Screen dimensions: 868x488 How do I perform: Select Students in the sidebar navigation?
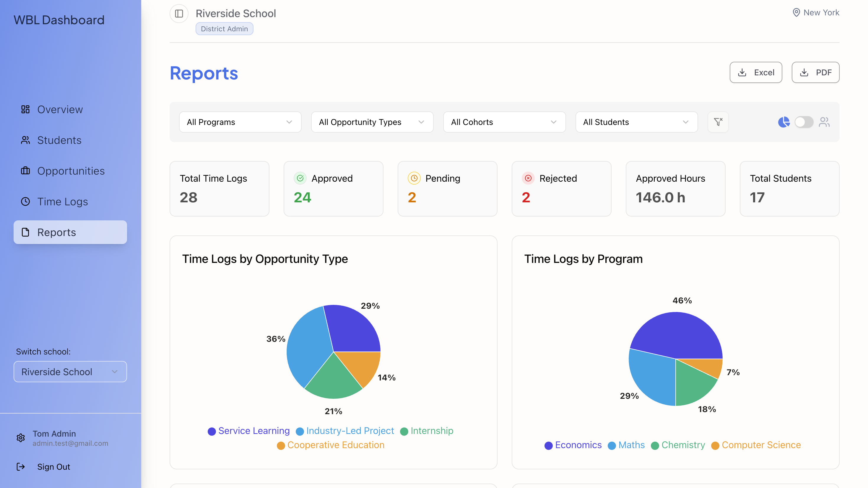click(x=59, y=140)
